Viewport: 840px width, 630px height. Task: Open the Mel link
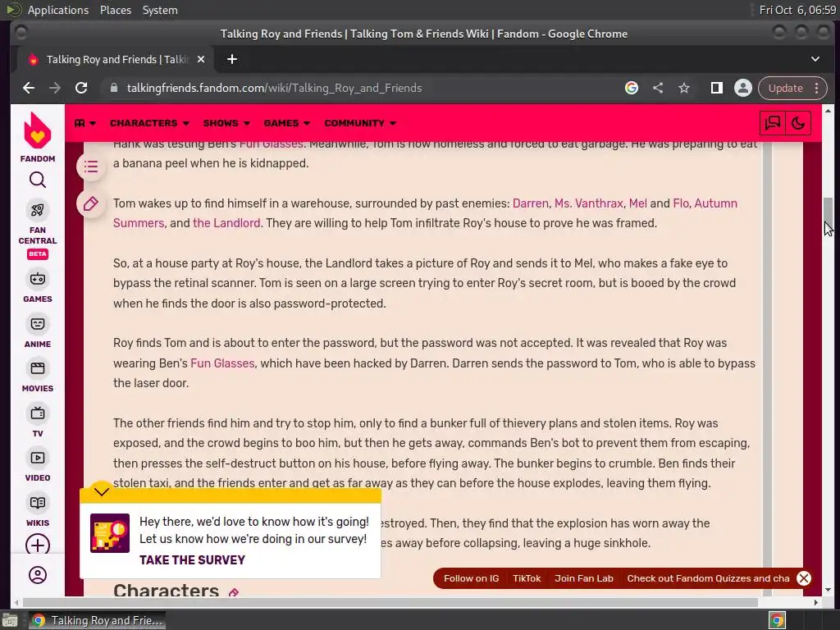(638, 203)
